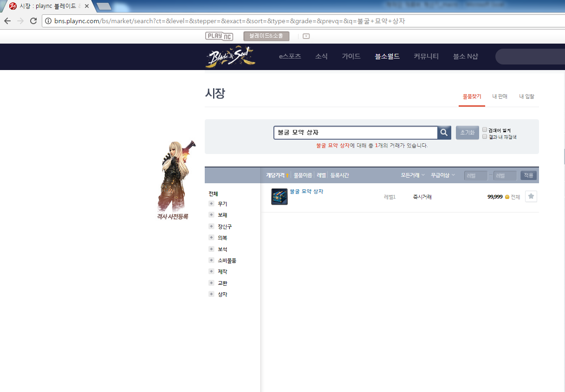Viewport: 565px width, 392px height.
Task: Click the favorite star for 불굴 묘약 상자
Action: [x=531, y=197]
